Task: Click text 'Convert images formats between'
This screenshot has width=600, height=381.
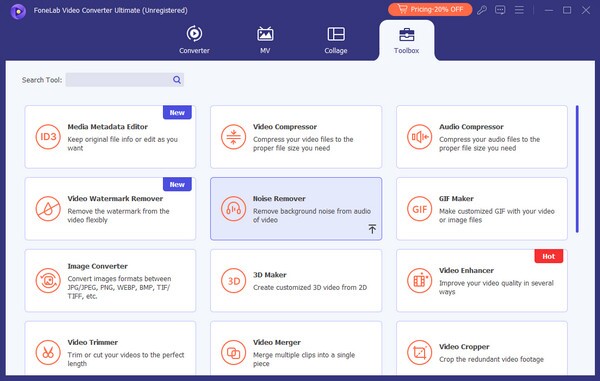Action: pos(119,278)
